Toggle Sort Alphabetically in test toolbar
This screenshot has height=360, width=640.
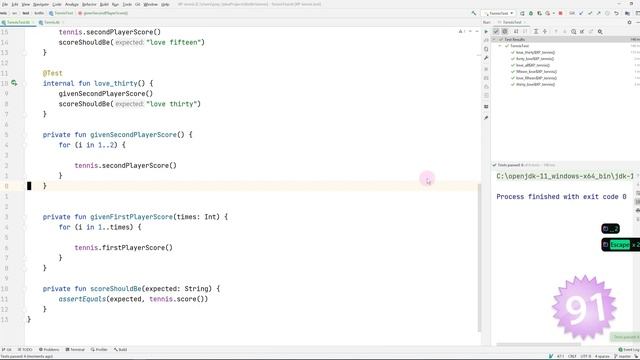tap(516, 31)
